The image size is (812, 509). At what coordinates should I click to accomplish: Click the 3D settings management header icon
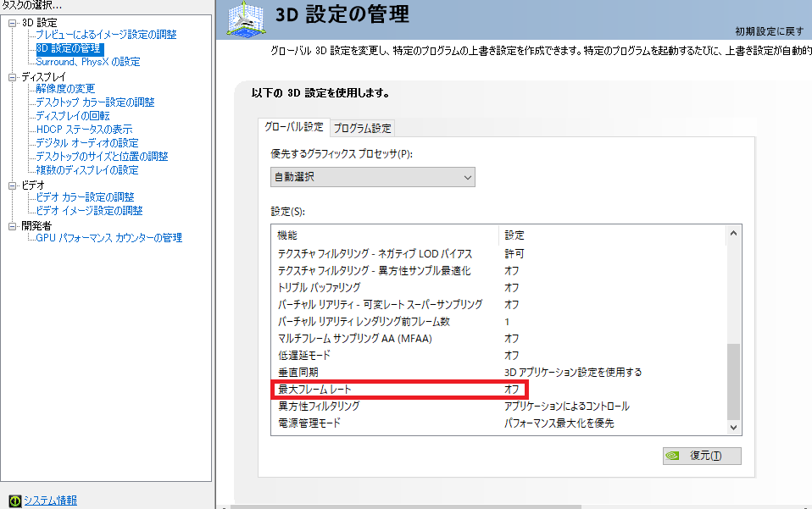(247, 19)
